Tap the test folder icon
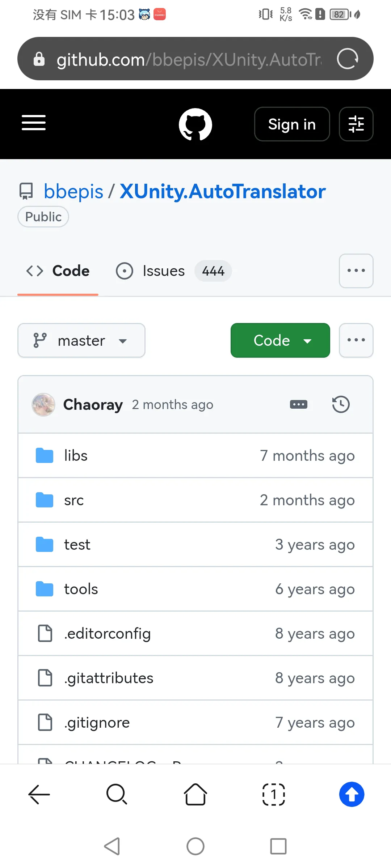The width and height of the screenshot is (391, 868). (x=45, y=545)
